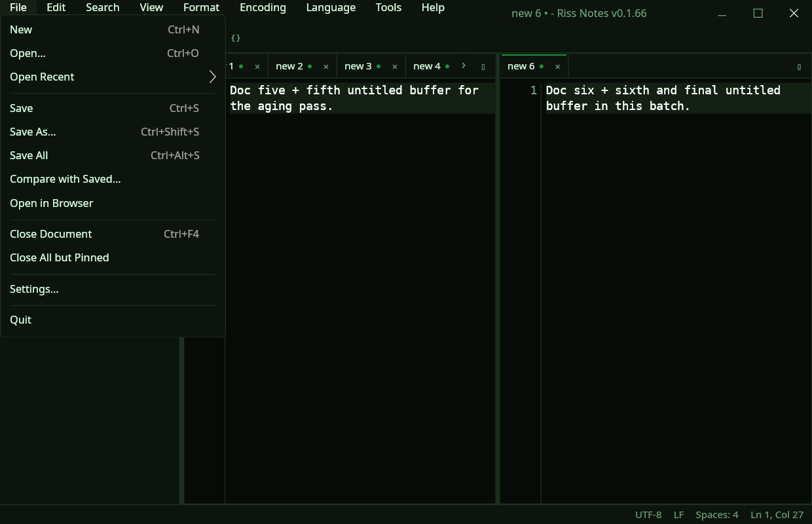Collapse the File menu via File

[18, 8]
